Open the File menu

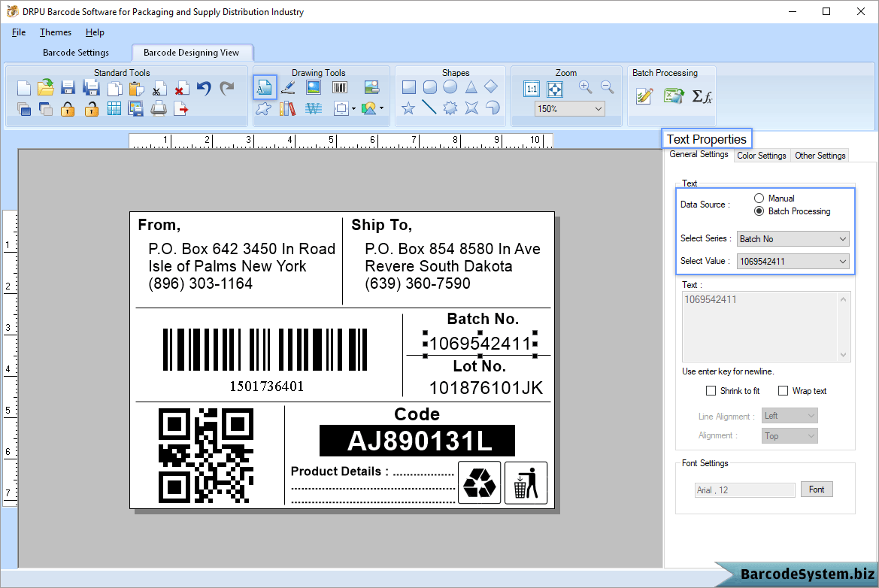[19, 32]
